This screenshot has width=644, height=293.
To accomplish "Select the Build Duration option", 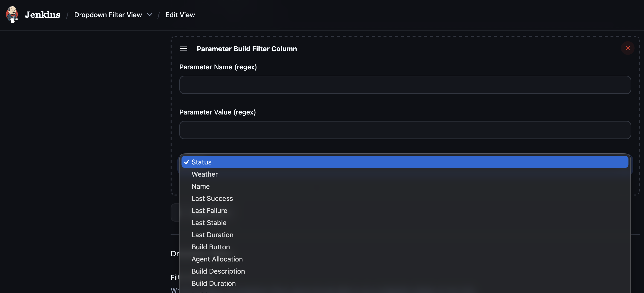I will click(214, 283).
